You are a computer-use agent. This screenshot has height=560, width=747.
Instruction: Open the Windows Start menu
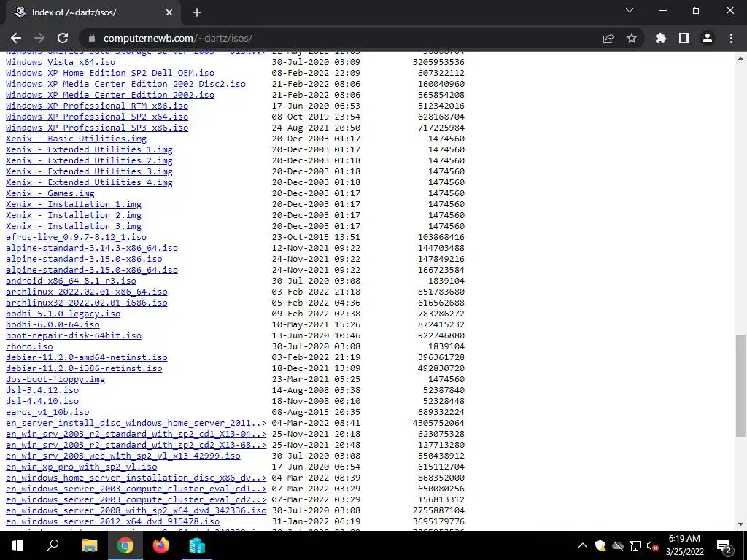18,545
